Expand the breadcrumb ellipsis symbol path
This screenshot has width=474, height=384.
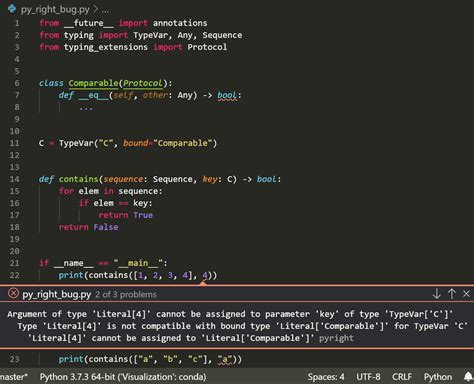pyautogui.click(x=105, y=10)
